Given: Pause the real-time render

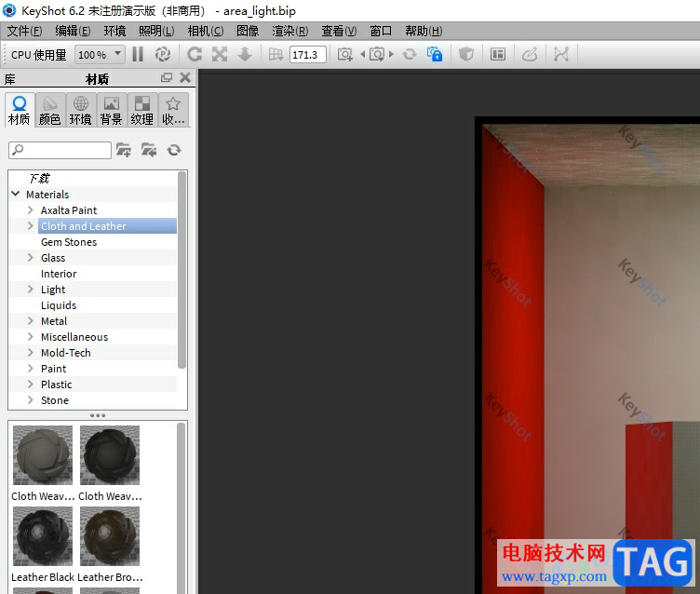Looking at the screenshot, I should click(x=138, y=55).
